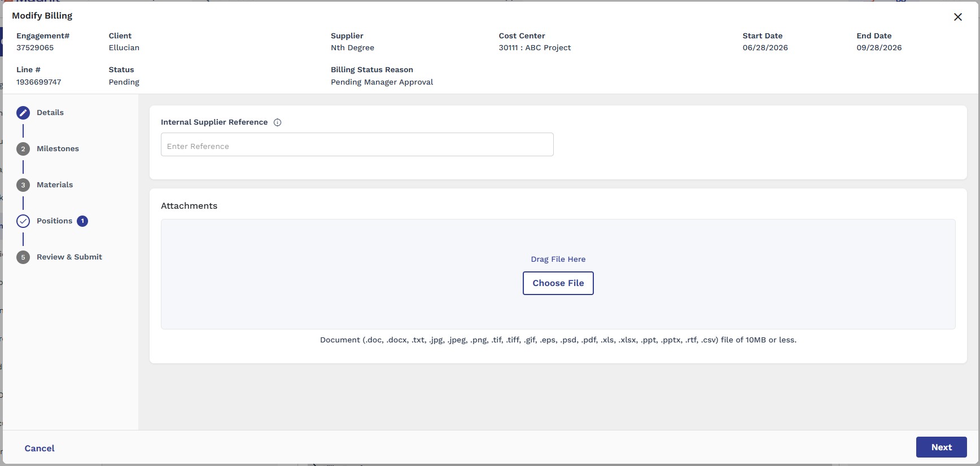Screen dimensions: 980x466
Task: Click the engagement number 37529065
Action: [x=35, y=48]
